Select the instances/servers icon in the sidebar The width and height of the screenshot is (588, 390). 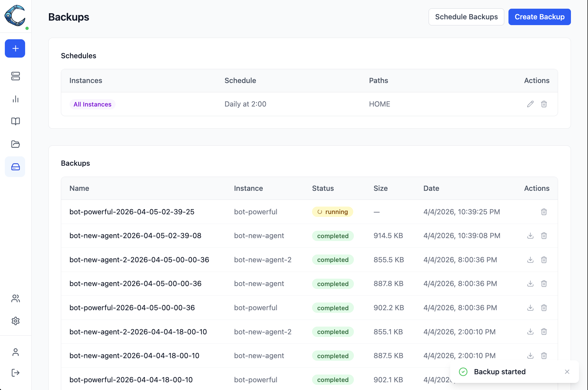coord(15,76)
